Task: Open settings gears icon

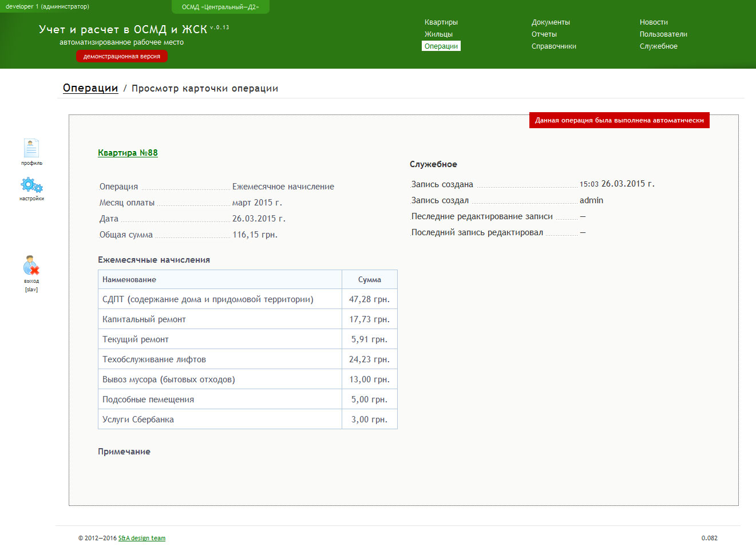Action: [31, 185]
